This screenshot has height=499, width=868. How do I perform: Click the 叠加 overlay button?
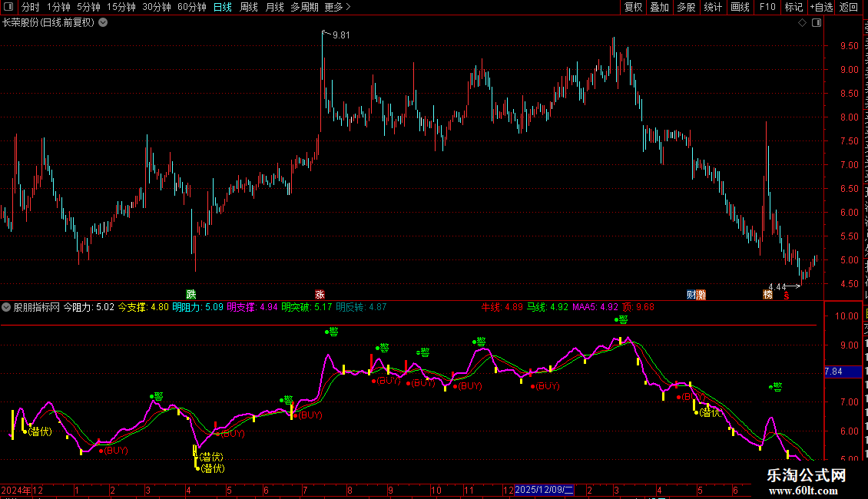point(659,7)
